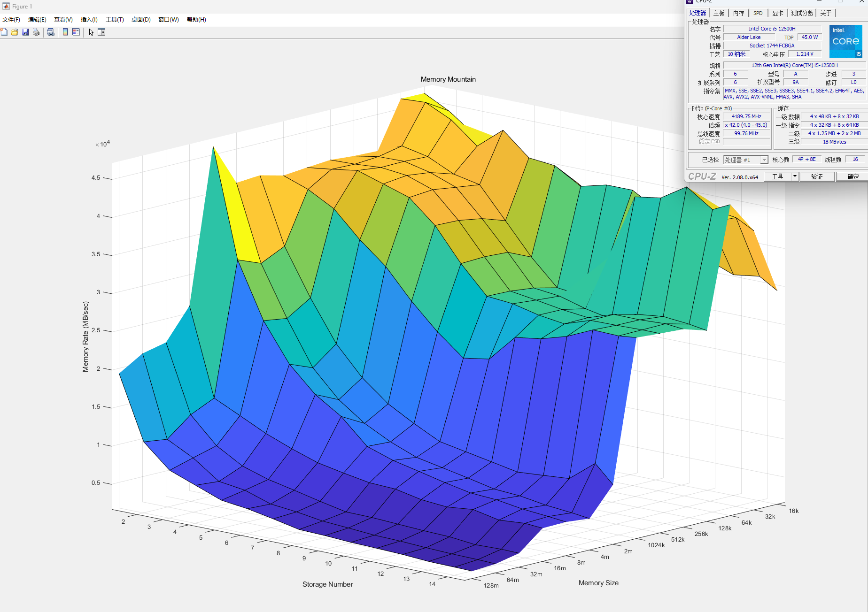The width and height of the screenshot is (868, 612).
Task: Open a file with the folder icon
Action: coord(15,32)
